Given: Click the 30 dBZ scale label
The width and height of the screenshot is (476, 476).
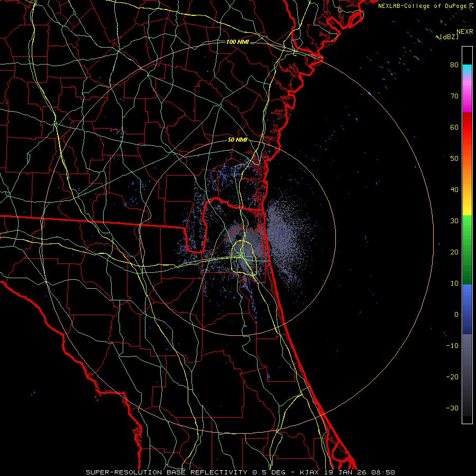Looking at the screenshot, I should (x=454, y=221).
